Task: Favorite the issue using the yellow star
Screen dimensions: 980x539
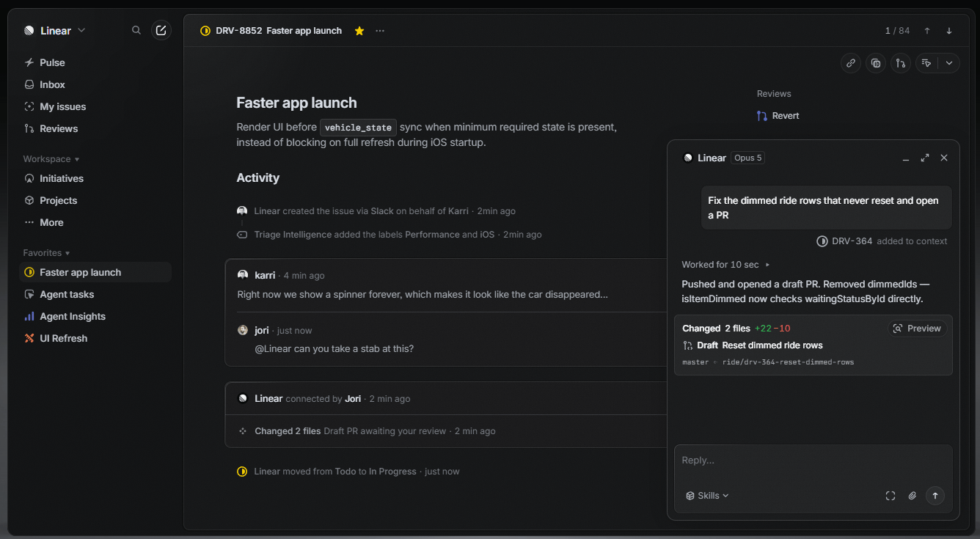Action: point(359,31)
